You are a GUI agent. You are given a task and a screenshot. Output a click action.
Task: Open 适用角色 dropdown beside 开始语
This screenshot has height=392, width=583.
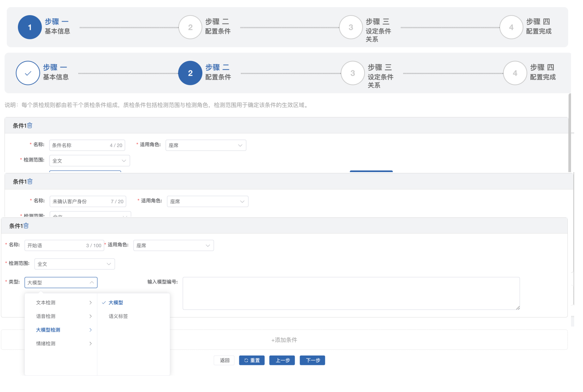click(x=173, y=245)
